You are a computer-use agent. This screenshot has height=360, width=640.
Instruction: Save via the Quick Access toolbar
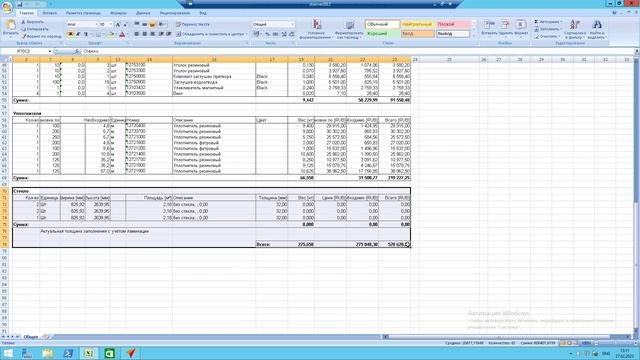tap(20, 4)
